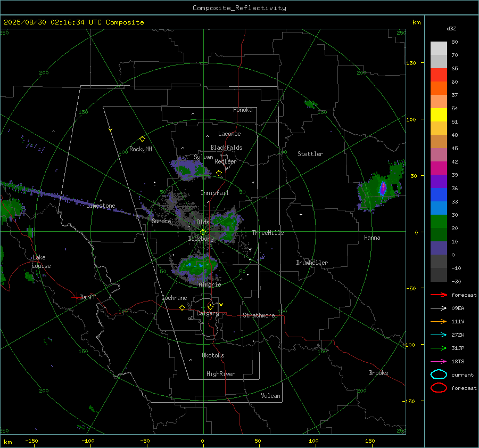
Task: Click the Sundre town label
Action: click(x=161, y=221)
